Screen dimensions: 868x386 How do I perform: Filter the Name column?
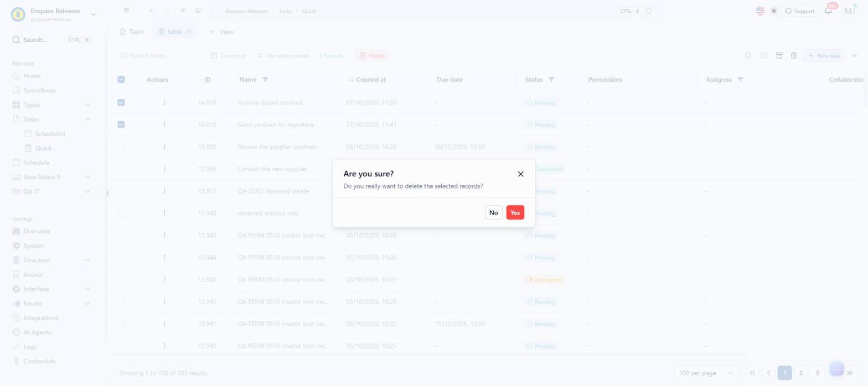265,80
